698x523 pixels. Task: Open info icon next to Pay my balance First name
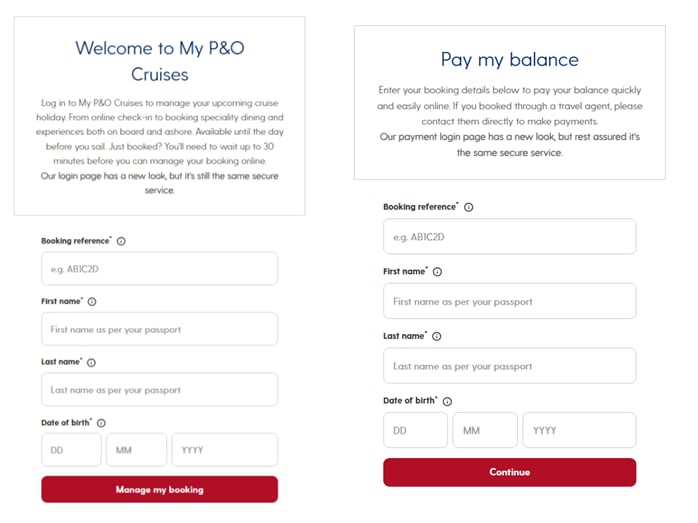tap(437, 272)
